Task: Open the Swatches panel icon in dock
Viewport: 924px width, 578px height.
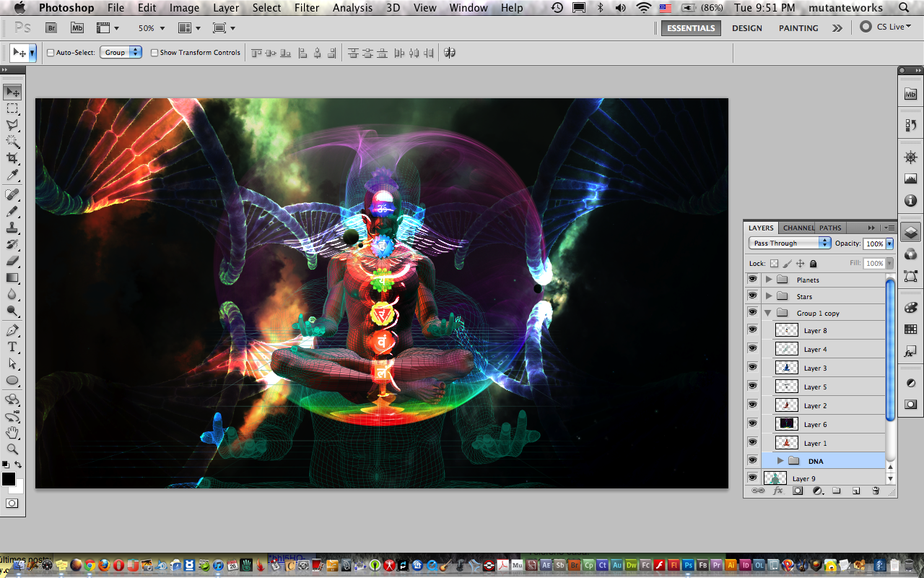Action: 910,329
